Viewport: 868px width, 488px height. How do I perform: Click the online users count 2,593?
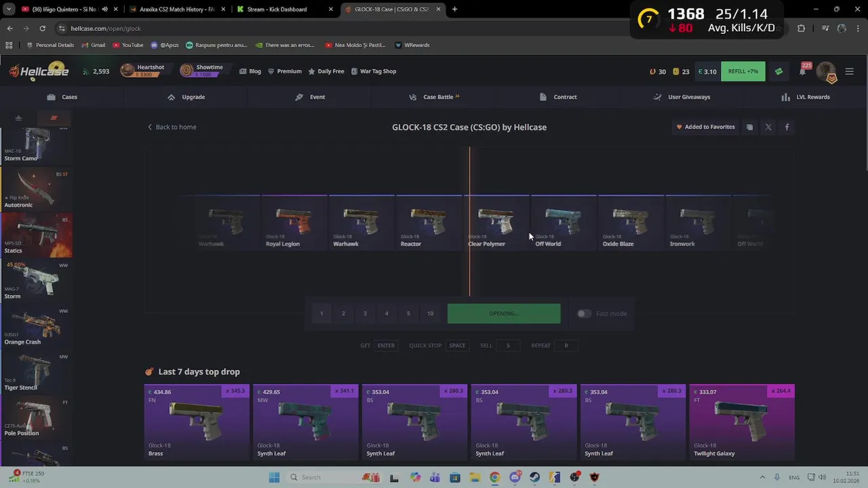(96, 71)
